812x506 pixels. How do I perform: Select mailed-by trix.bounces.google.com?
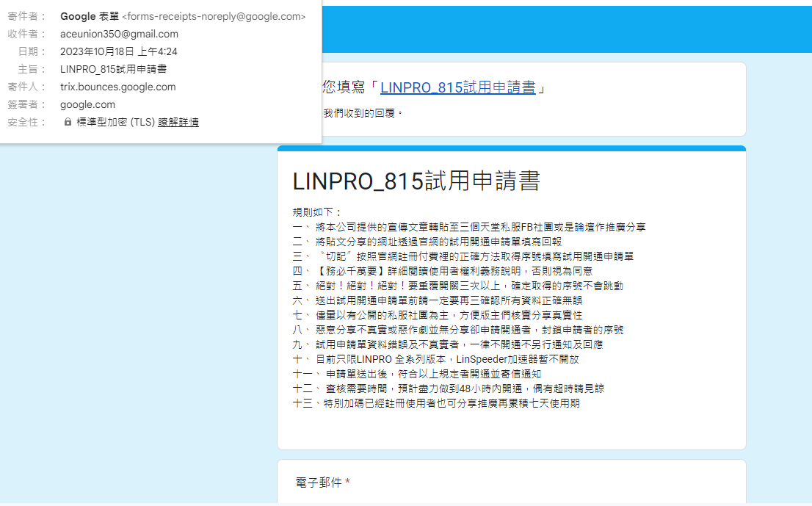click(x=118, y=87)
